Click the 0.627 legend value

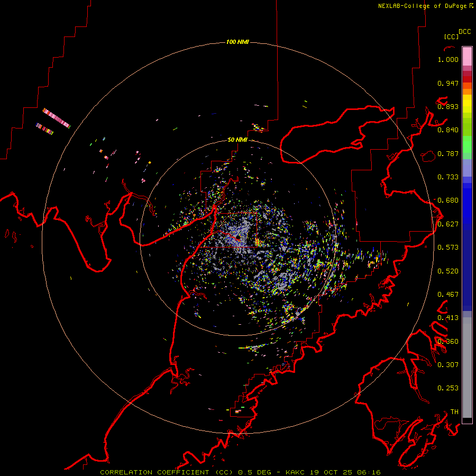(448, 224)
